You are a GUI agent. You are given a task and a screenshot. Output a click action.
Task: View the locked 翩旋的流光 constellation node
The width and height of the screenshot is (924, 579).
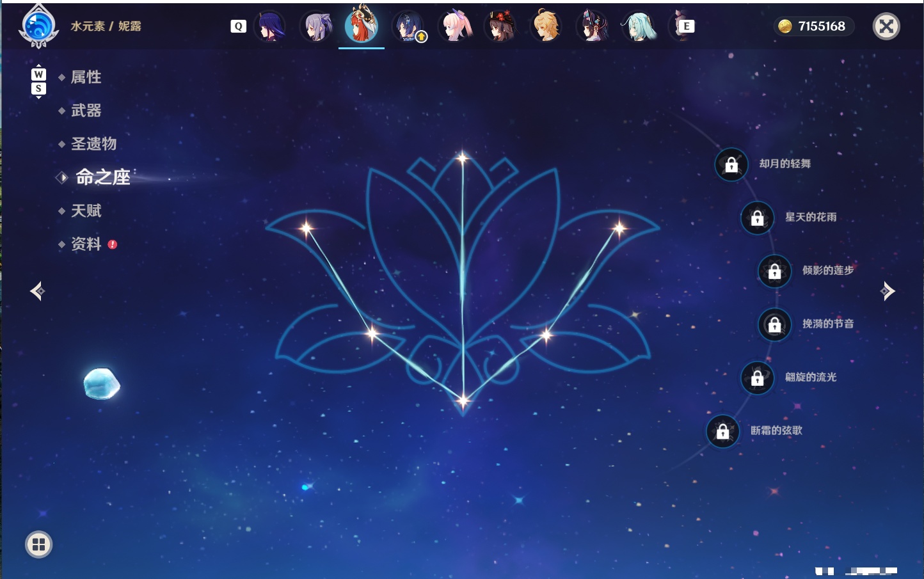click(758, 377)
